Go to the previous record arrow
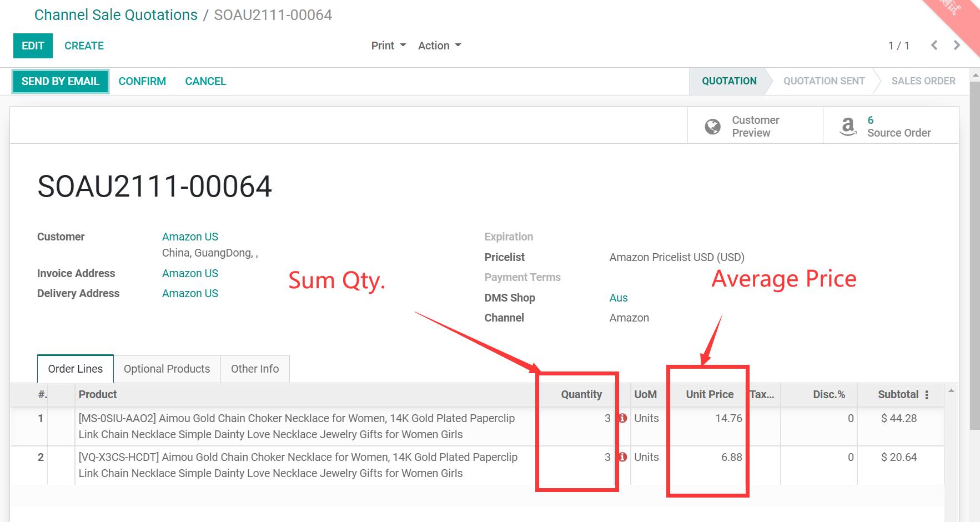This screenshot has height=522, width=980. pyautogui.click(x=934, y=46)
